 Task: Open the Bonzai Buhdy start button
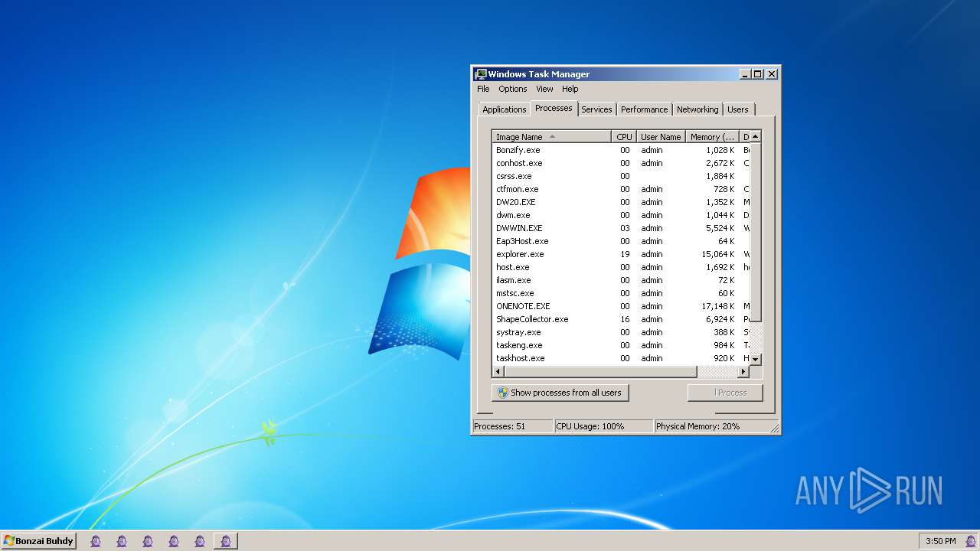point(38,541)
